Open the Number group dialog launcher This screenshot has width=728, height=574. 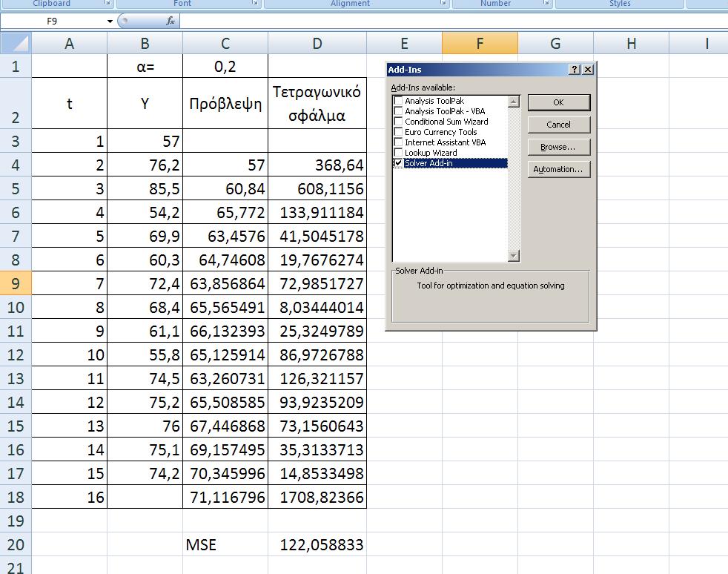546,3
